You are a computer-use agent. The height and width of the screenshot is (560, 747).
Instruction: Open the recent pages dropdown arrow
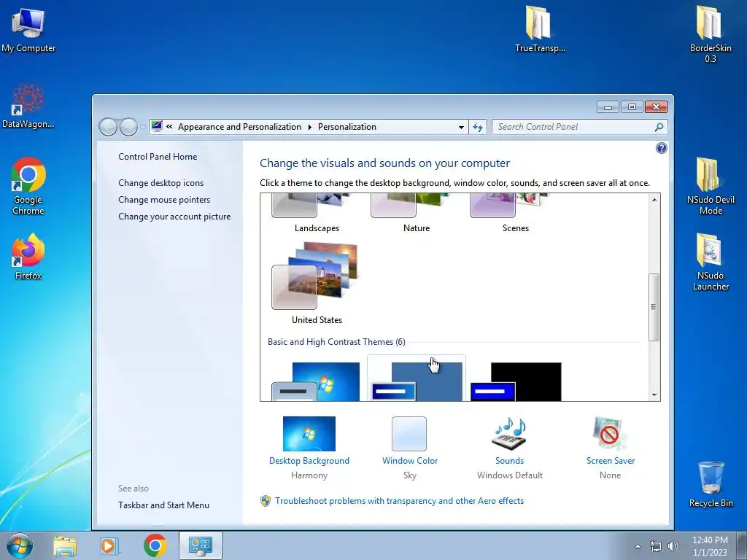[x=143, y=127]
